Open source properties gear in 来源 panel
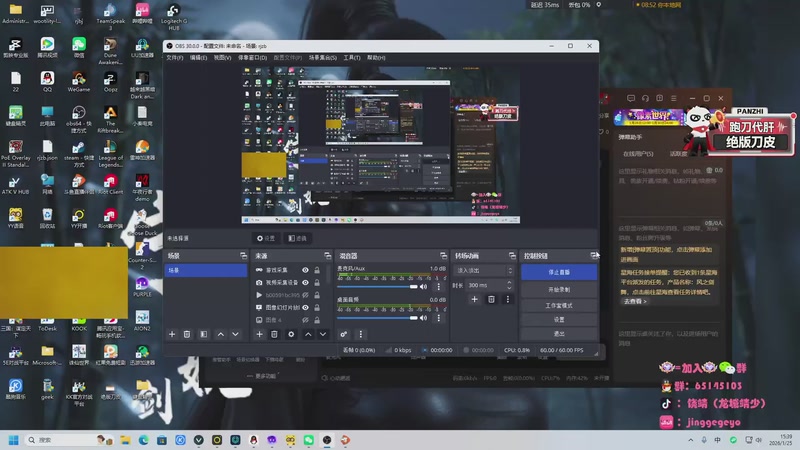 click(x=291, y=334)
